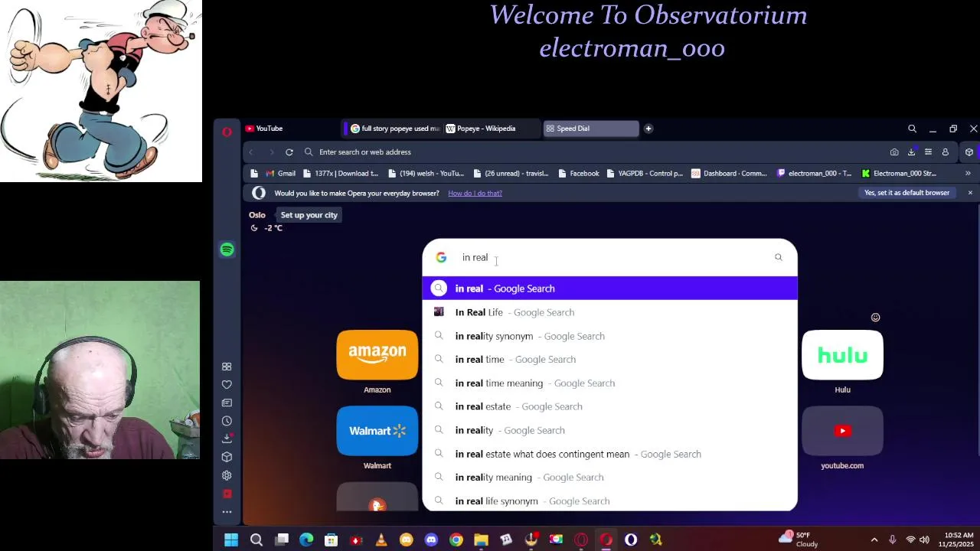Switch to Popeye - Wikipedia tab
The image size is (980, 551).
click(x=492, y=129)
